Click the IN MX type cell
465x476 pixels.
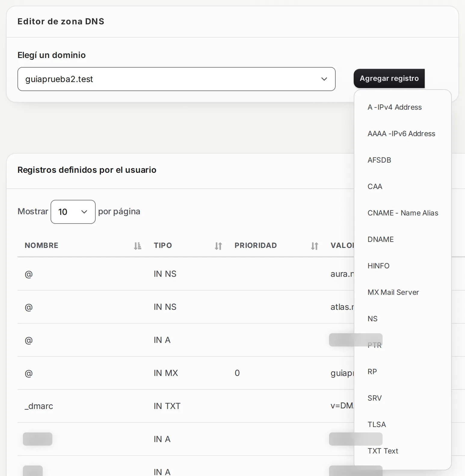click(166, 373)
